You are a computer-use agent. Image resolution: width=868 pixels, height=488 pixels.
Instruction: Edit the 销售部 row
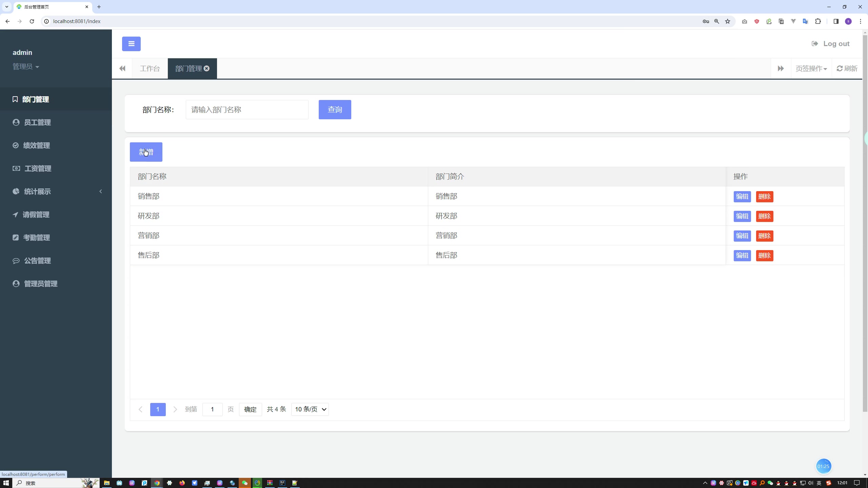(742, 197)
